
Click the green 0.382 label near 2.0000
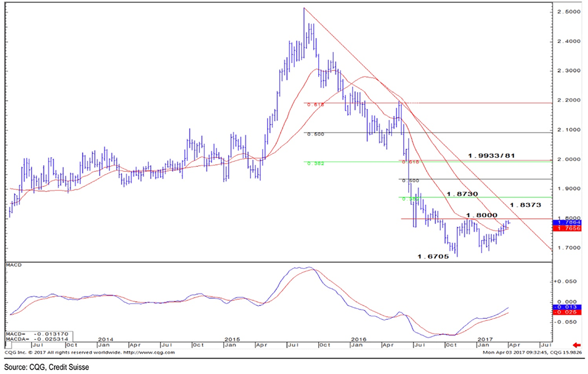(x=315, y=163)
